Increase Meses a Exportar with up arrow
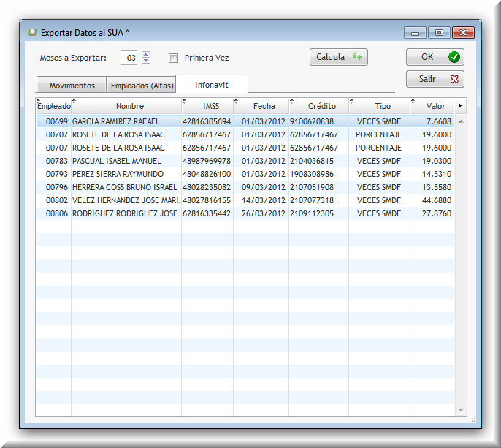 point(146,54)
